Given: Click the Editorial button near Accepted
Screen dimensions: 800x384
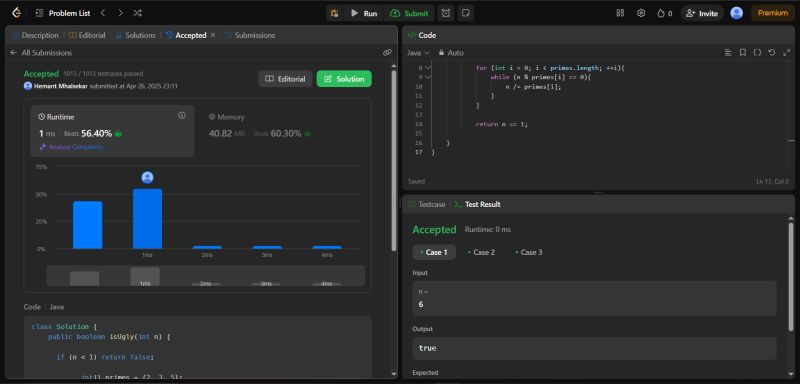Looking at the screenshot, I should click(286, 79).
